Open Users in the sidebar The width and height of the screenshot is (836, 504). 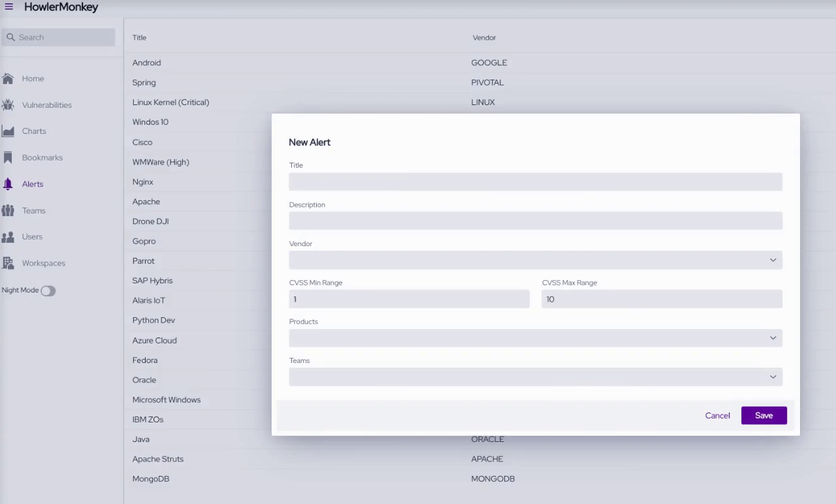32,236
